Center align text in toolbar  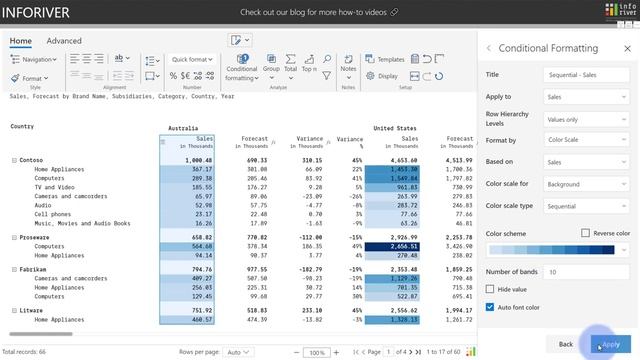point(87,59)
